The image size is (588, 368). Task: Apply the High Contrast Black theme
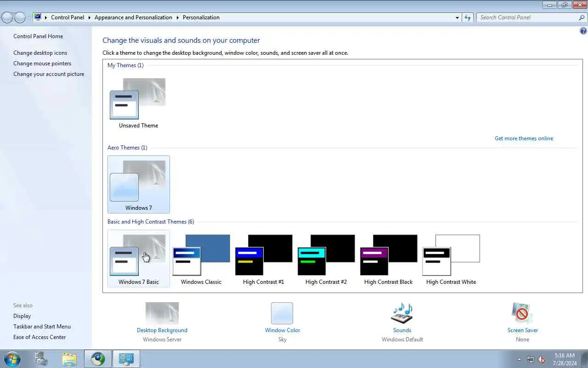pos(388,259)
